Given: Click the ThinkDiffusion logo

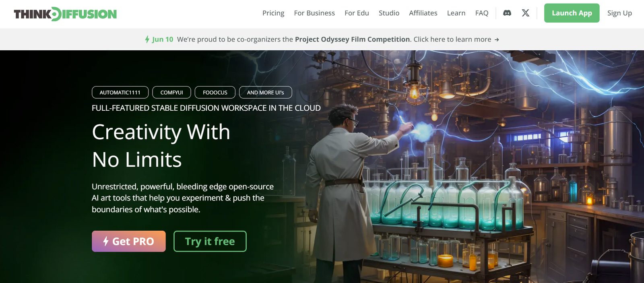Looking at the screenshot, I should [65, 14].
